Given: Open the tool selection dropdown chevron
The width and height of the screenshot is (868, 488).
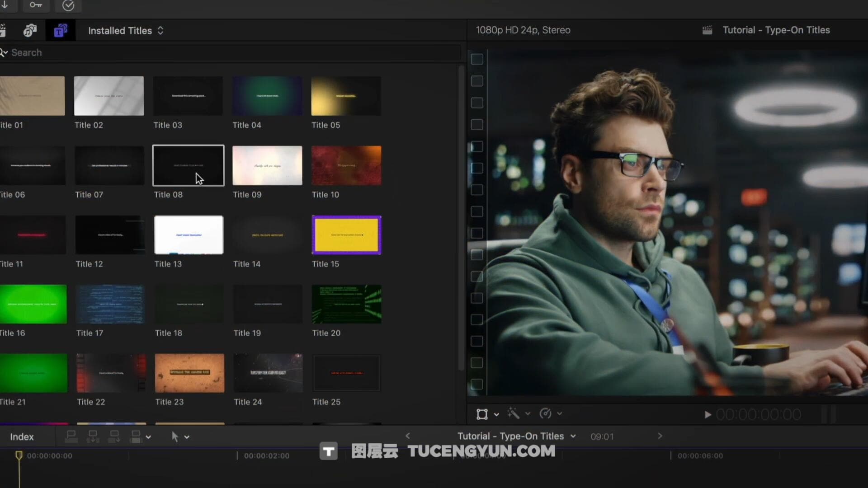Looking at the screenshot, I should tap(187, 437).
